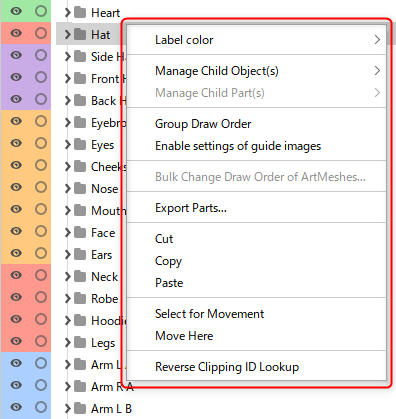The image size is (396, 419).
Task: Toggle visibility of the Hat part
Action: click(x=16, y=33)
